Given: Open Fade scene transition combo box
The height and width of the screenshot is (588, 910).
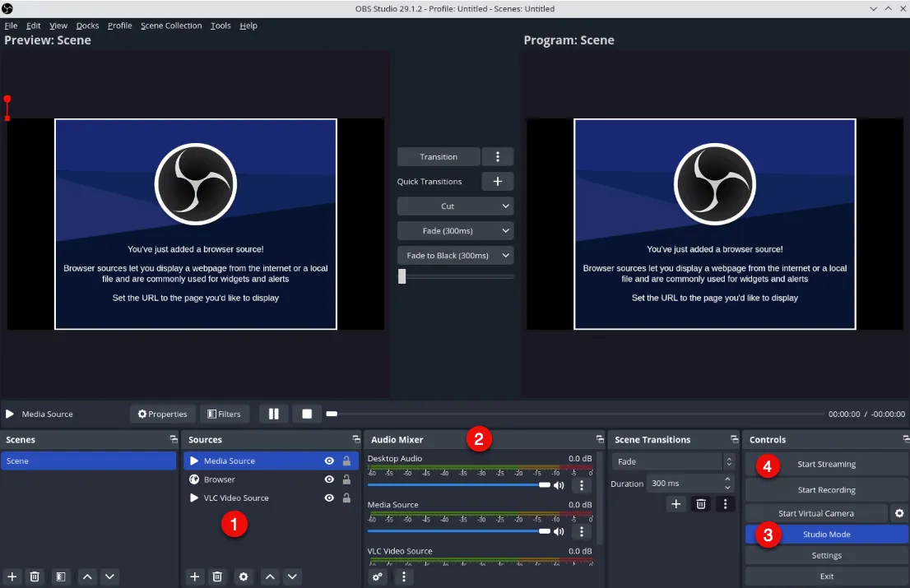Looking at the screenshot, I should [x=673, y=461].
